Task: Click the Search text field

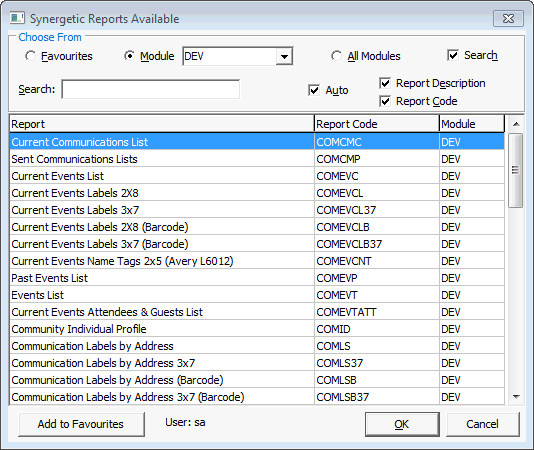Action: tap(151, 89)
